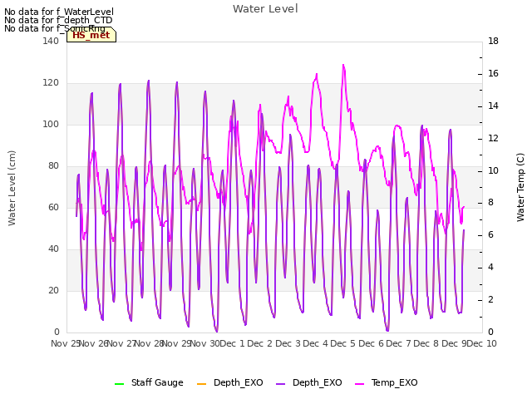Screen dimensions: 532x399
Task: Toggle the orange Depth_EXO legend entry
Action: [230, 382]
